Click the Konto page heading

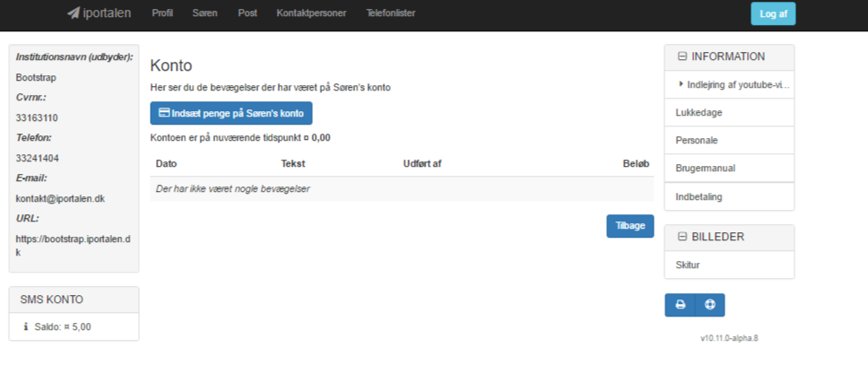pyautogui.click(x=171, y=66)
